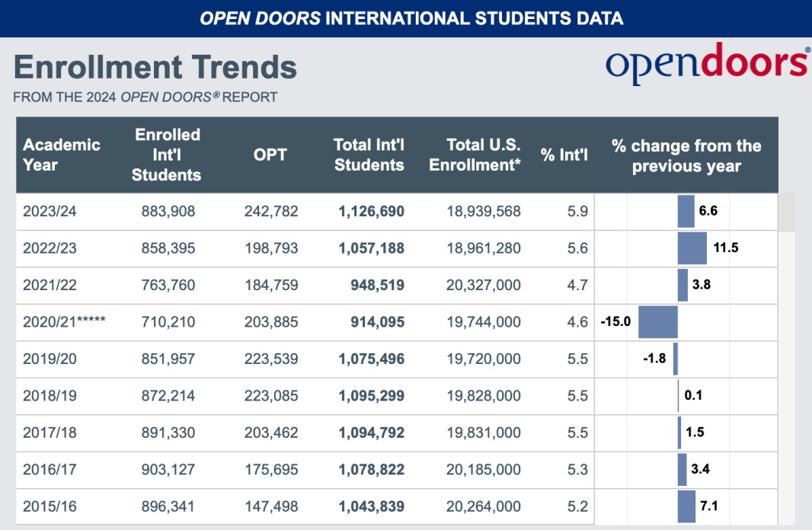The height and width of the screenshot is (530, 812).
Task: Select the 4.7 percent international value
Action: pos(577,285)
